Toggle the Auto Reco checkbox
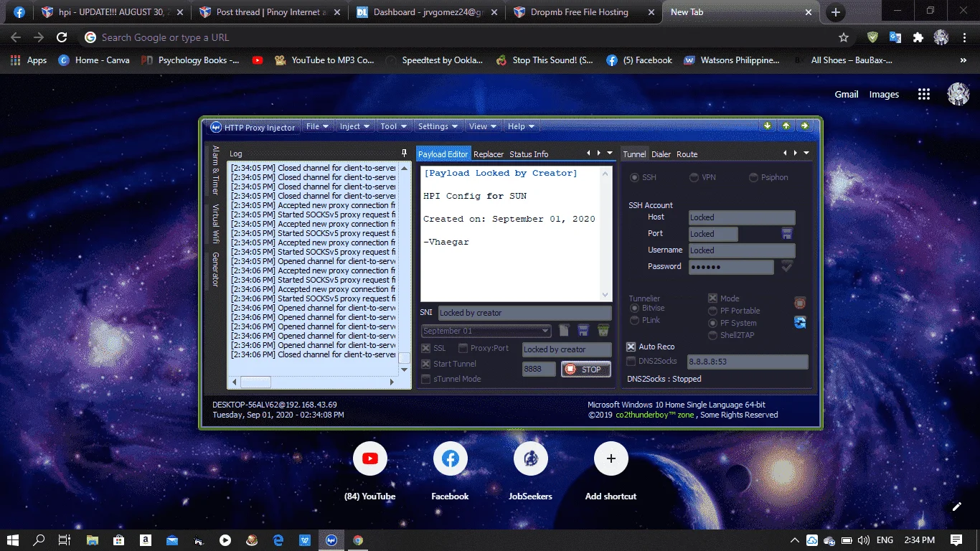This screenshot has width=980, height=551. (x=631, y=347)
